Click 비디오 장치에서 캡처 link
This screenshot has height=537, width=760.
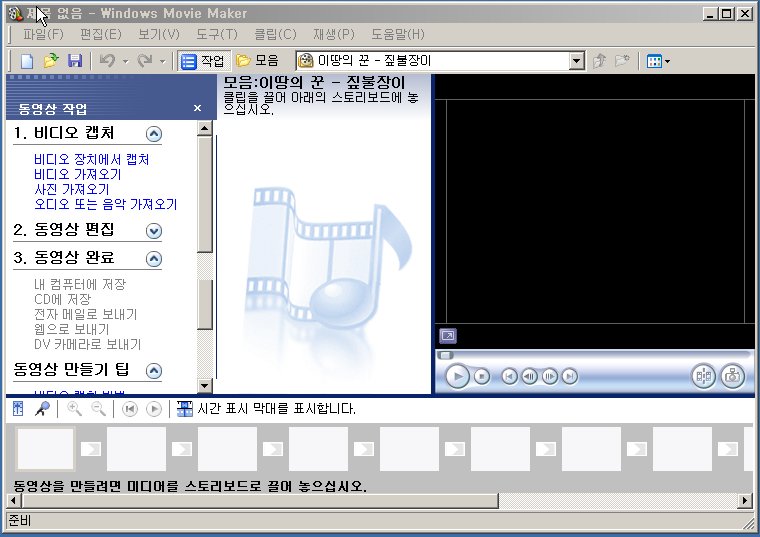(92, 159)
